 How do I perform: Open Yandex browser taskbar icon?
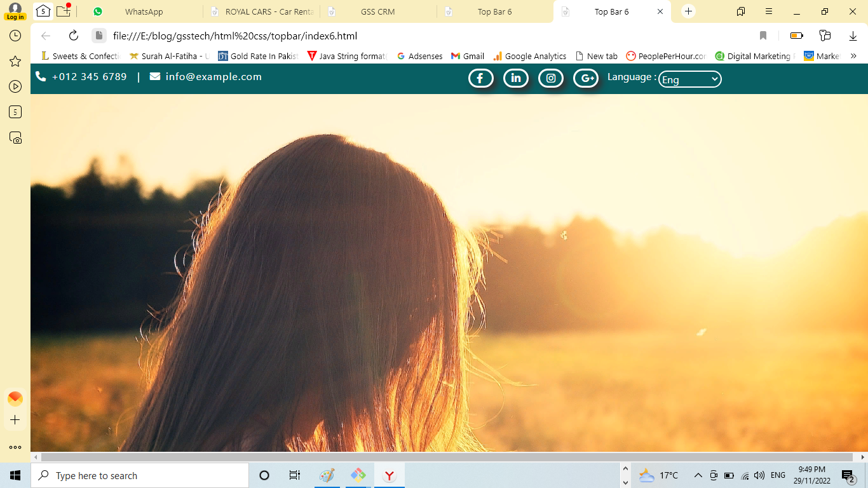(390, 475)
